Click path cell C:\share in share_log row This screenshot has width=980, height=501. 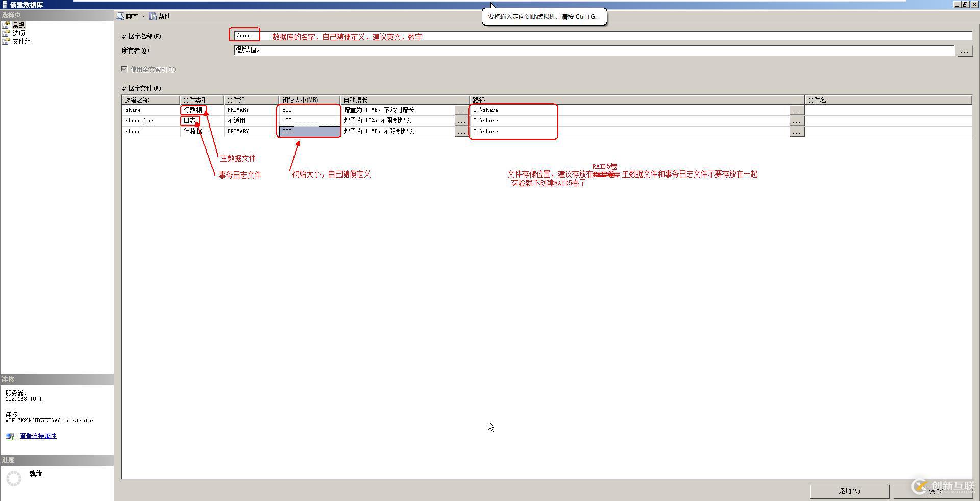[629, 121]
